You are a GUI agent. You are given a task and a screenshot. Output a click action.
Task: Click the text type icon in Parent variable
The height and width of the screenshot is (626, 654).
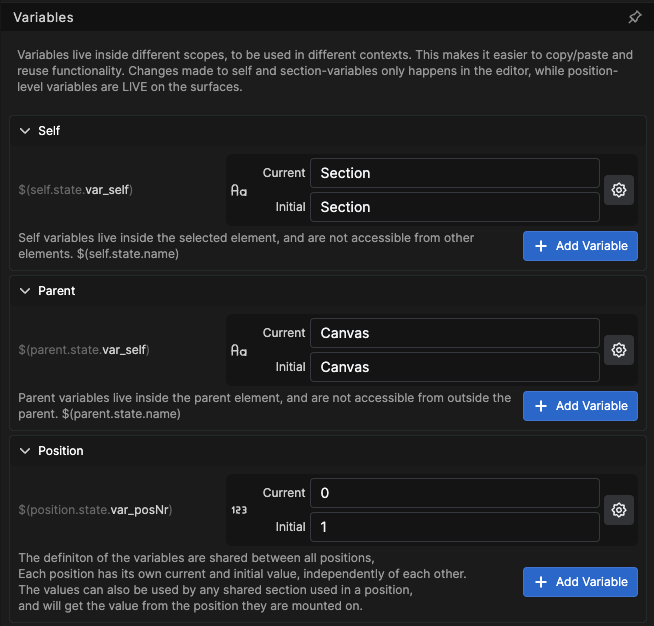point(239,350)
